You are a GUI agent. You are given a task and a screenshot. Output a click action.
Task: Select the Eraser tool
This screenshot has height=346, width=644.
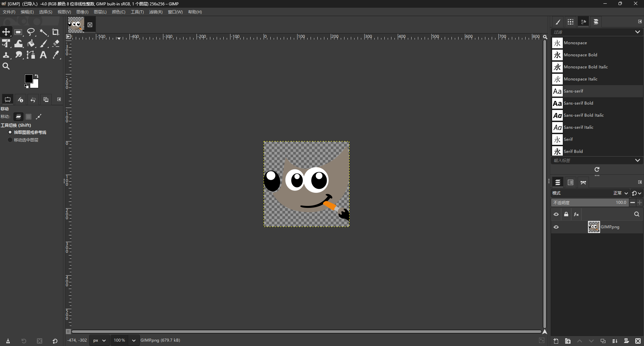[56, 44]
